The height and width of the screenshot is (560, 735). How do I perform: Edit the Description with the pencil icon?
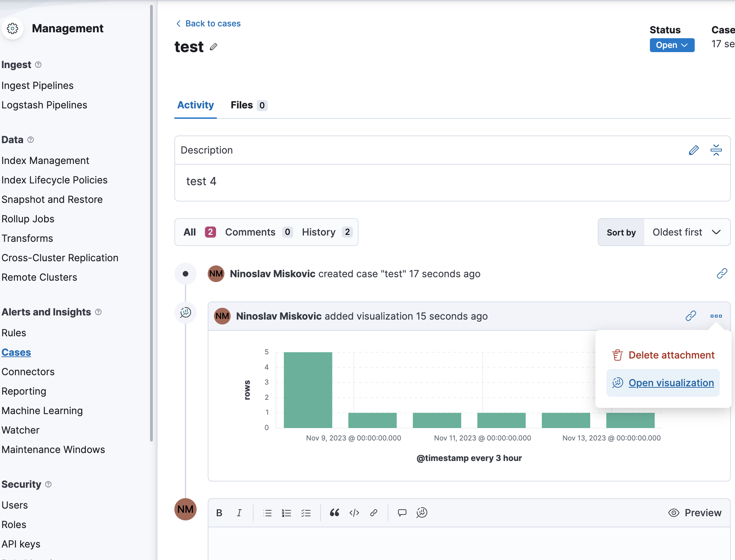[x=694, y=150]
